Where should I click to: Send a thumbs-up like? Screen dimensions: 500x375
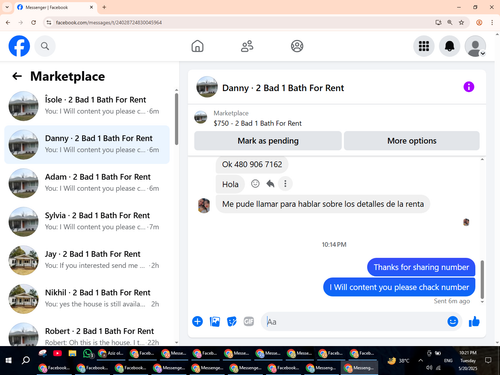tap(474, 322)
